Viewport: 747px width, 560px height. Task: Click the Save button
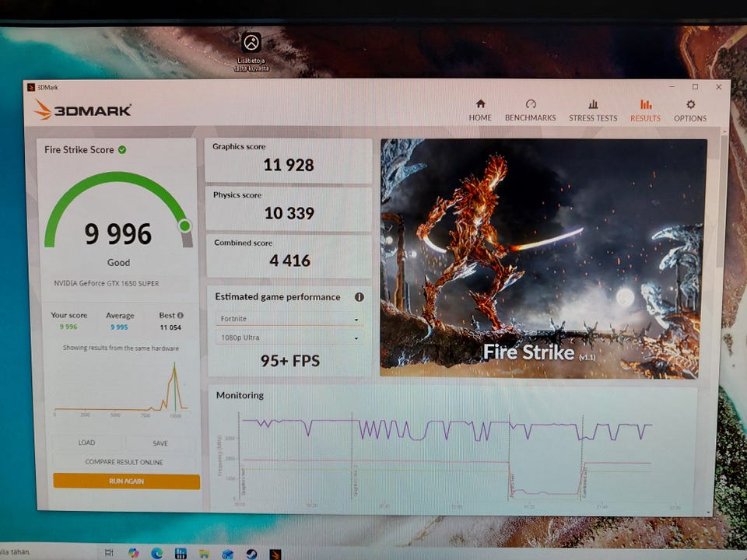[160, 443]
